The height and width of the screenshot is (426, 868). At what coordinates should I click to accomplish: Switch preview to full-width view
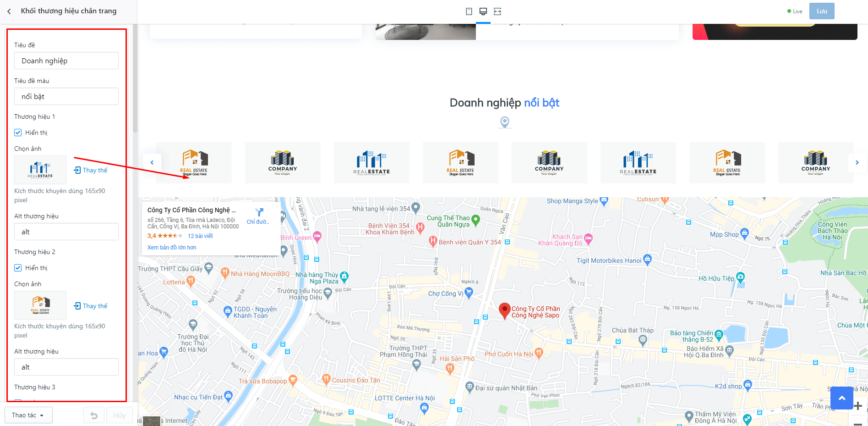coord(497,11)
